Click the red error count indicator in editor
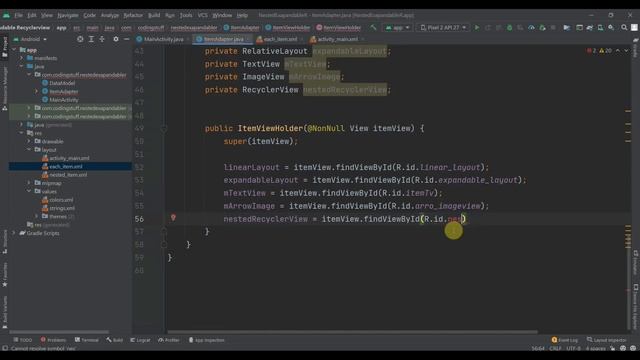 591,51
